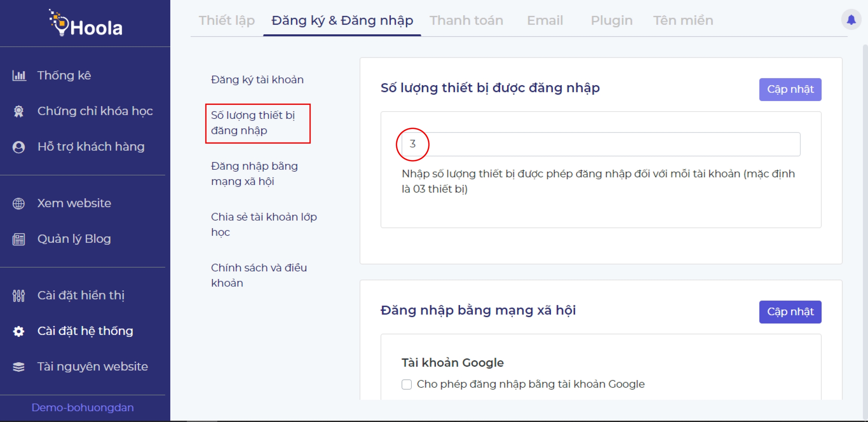
Task: Open the notification bell
Action: click(851, 20)
